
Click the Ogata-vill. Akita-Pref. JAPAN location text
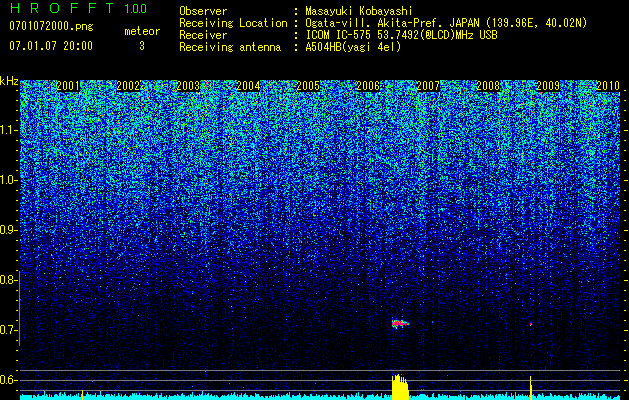pos(446,23)
